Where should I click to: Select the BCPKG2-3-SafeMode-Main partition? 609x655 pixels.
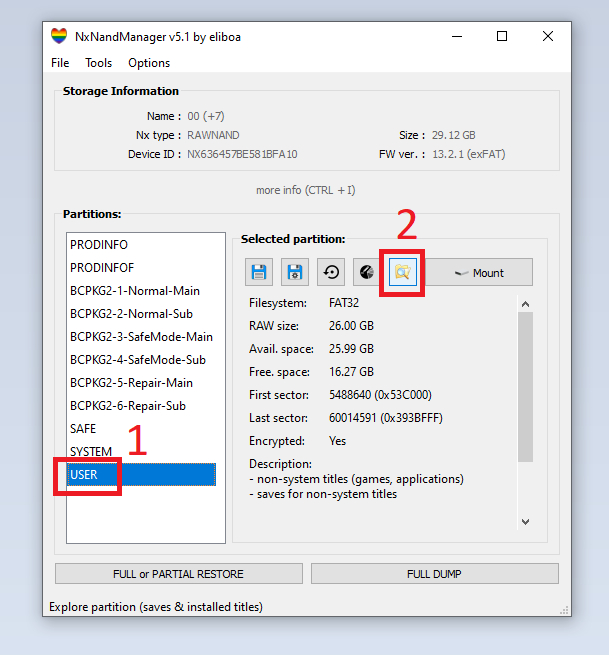coord(141,337)
